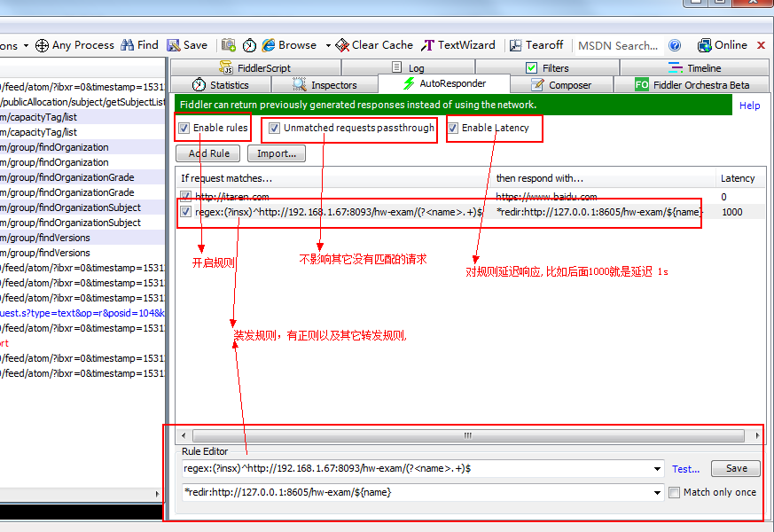Click the Browse Internet Explorer icon
Image resolution: width=774 pixels, height=532 pixels.
click(x=269, y=45)
